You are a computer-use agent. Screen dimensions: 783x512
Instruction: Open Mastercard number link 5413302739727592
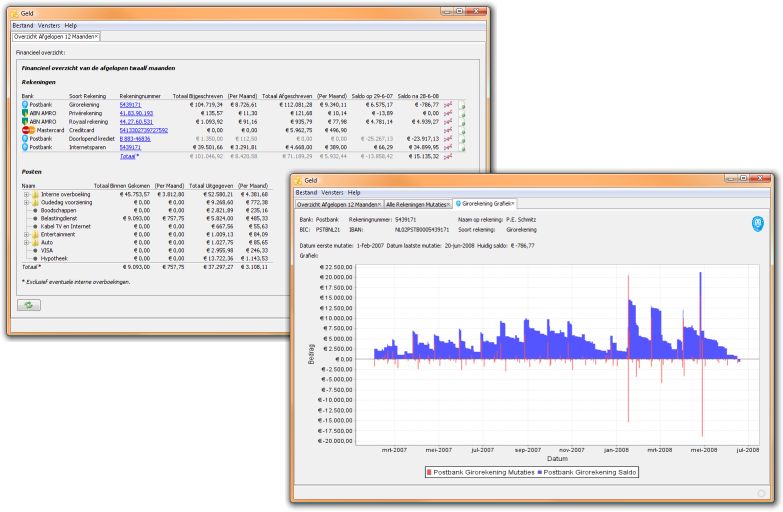tap(144, 130)
